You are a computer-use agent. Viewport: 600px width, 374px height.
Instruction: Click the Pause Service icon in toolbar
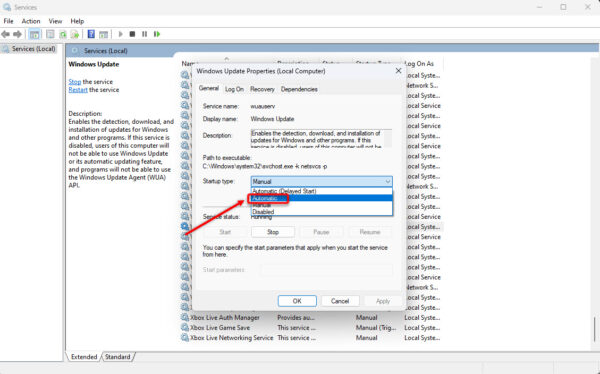(x=144, y=34)
